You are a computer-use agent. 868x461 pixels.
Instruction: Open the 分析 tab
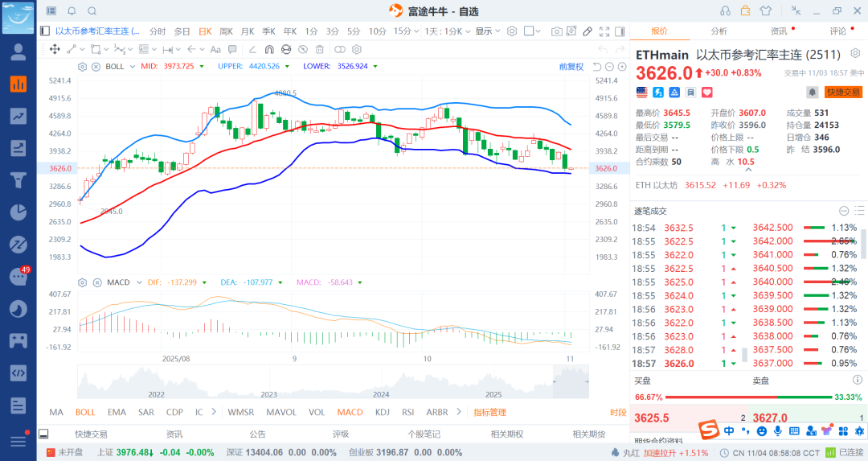[719, 31]
